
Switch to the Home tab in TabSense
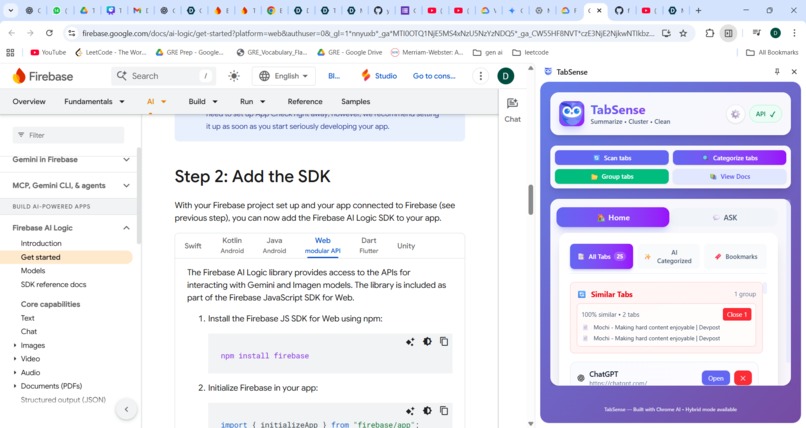pyautogui.click(x=613, y=217)
